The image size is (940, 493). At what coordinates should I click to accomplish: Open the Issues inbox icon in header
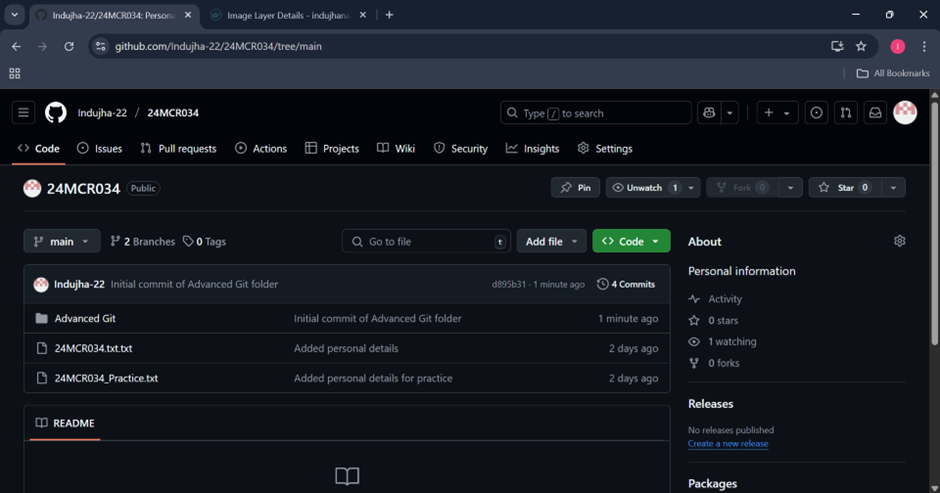pyautogui.click(x=816, y=113)
